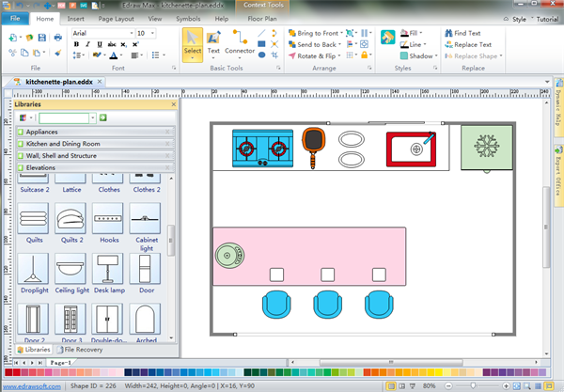The height and width of the screenshot is (392, 564).
Task: Click the Underline formatting icon
Action: click(x=100, y=44)
